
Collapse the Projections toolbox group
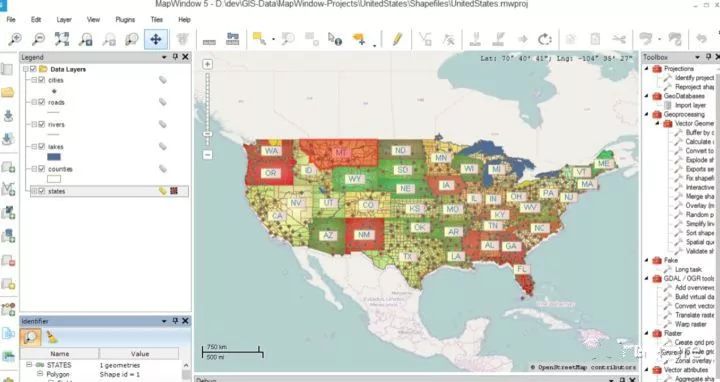647,68
